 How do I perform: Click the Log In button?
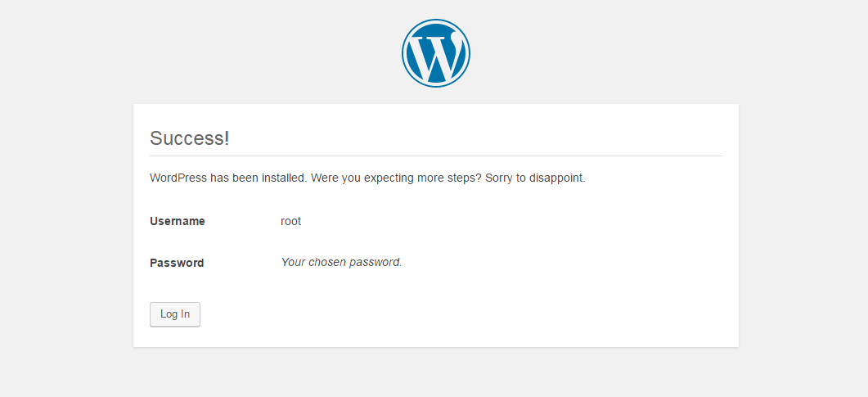[x=175, y=314]
